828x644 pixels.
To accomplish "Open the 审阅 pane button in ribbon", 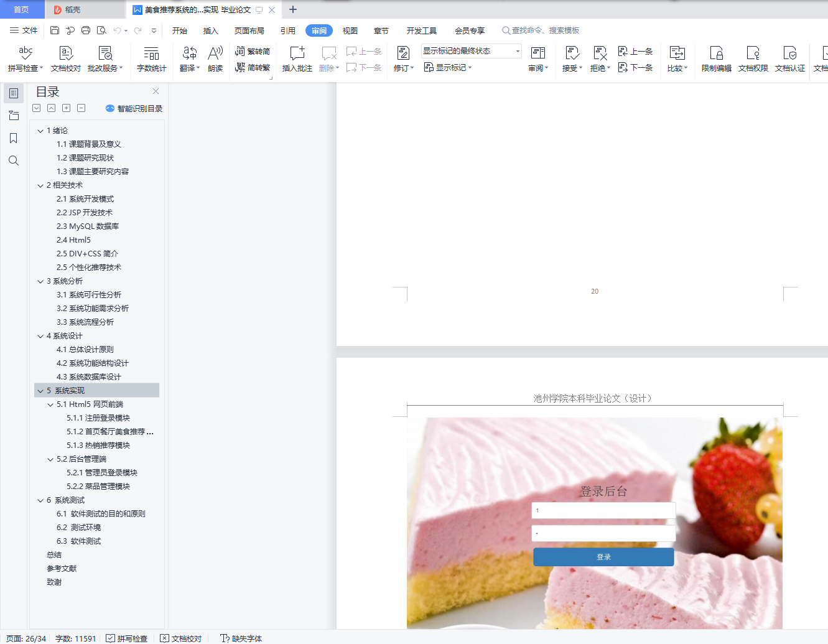I will [x=538, y=59].
